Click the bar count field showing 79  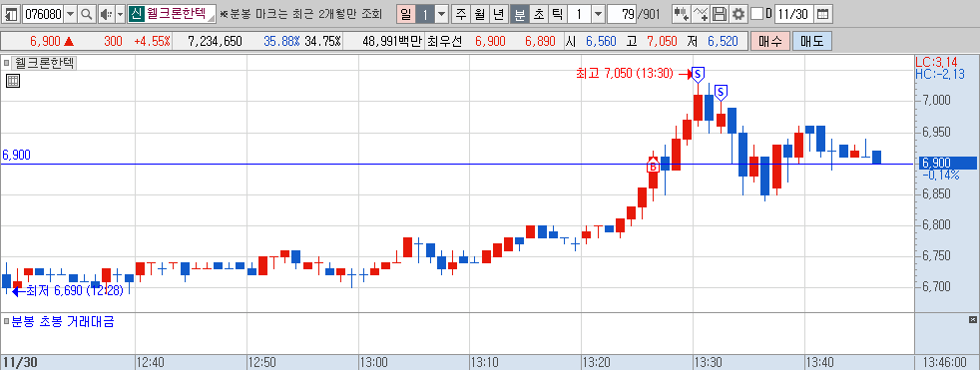[x=622, y=13]
